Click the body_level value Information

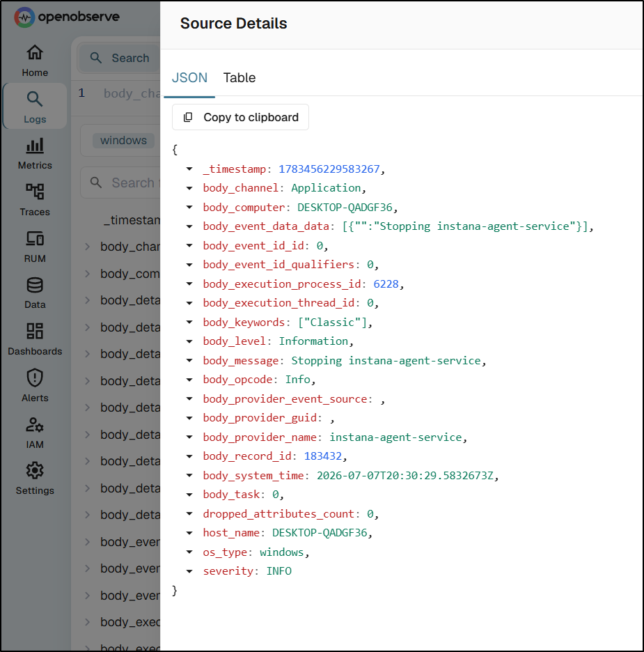point(313,341)
